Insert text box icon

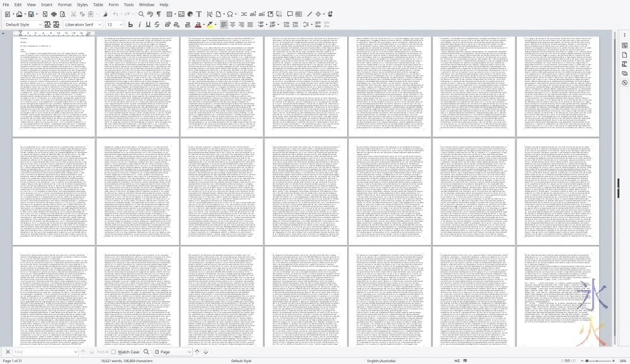200,14
